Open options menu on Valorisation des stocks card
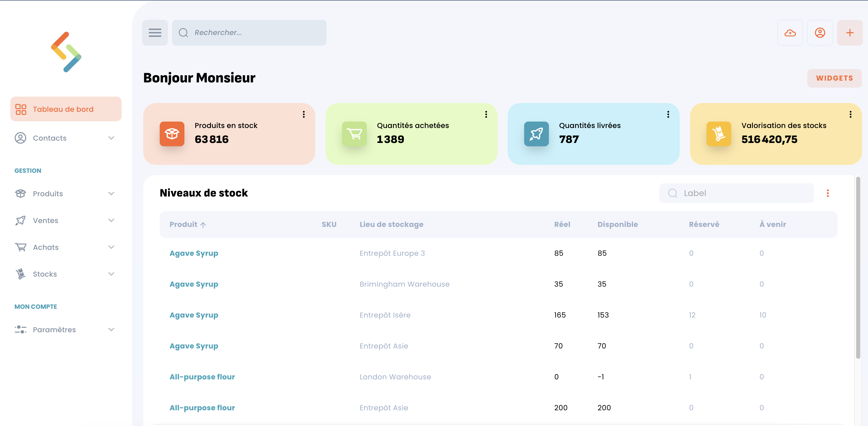Screen dimensions: 868x426 point(850,115)
